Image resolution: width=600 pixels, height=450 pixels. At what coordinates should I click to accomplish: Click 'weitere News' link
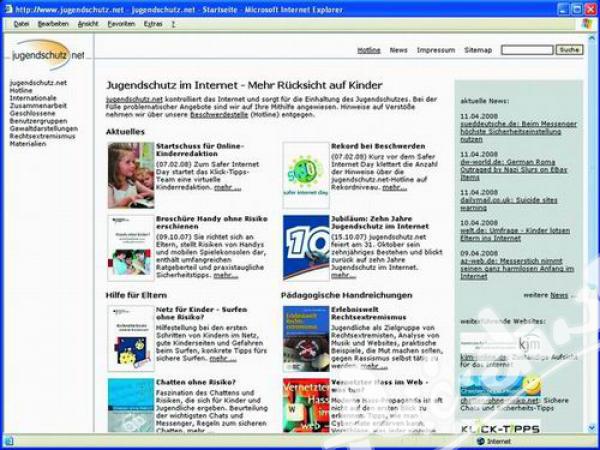point(549,295)
